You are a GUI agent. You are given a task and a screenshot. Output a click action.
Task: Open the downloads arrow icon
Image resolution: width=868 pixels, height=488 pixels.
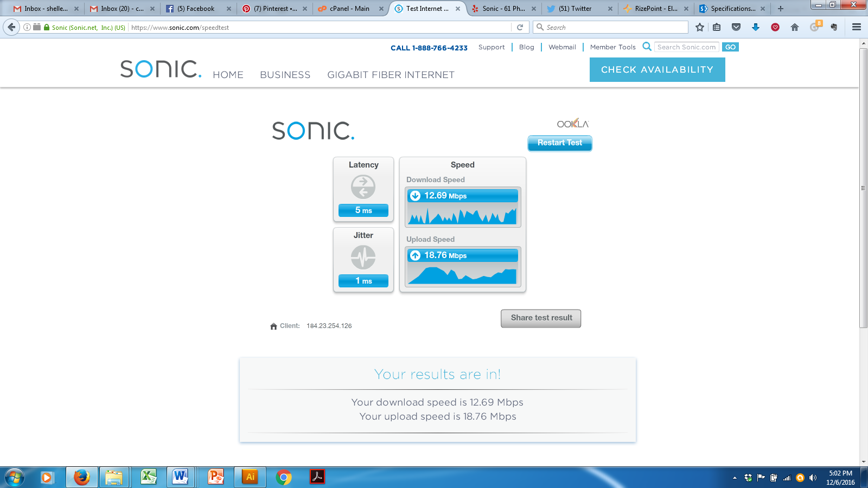[756, 27]
